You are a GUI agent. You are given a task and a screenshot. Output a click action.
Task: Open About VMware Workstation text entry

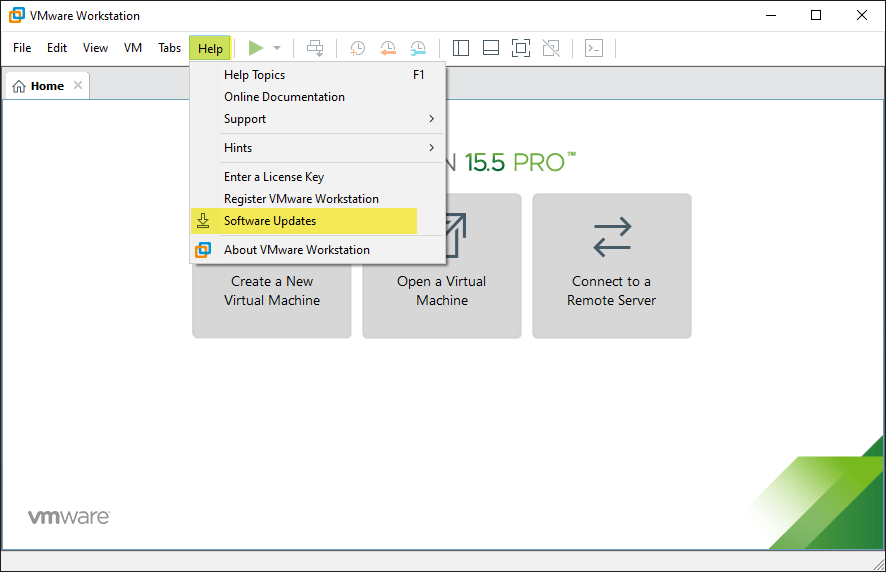point(297,250)
